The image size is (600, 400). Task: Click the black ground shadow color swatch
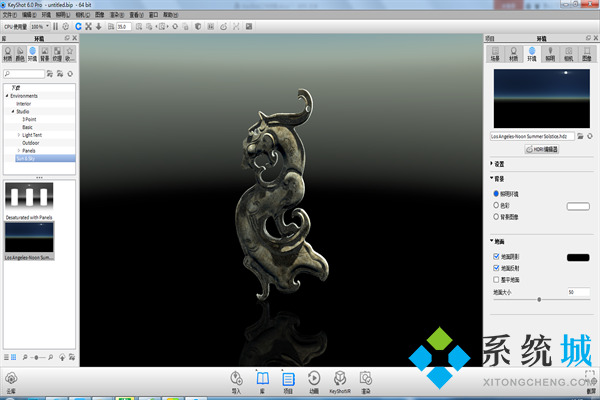578,257
